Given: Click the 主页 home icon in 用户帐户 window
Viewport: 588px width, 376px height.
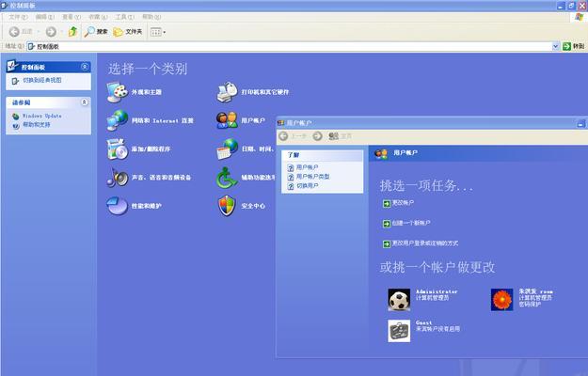Looking at the screenshot, I should point(333,136).
